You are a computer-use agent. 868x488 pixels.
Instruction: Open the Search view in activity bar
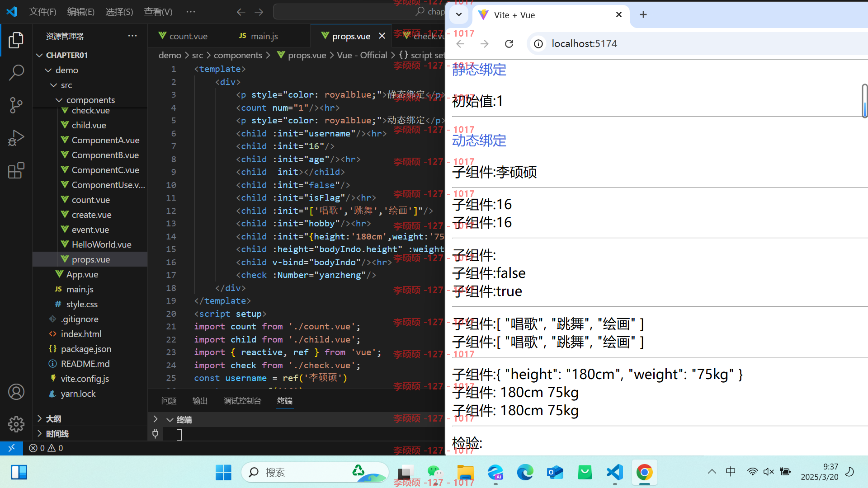coord(16,72)
